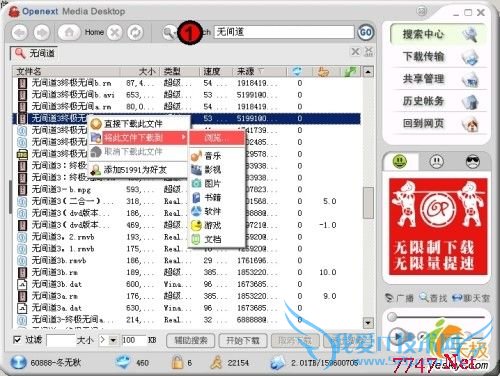Sort by 文件名 column header
Screen dimensions: 500x376
67,71
